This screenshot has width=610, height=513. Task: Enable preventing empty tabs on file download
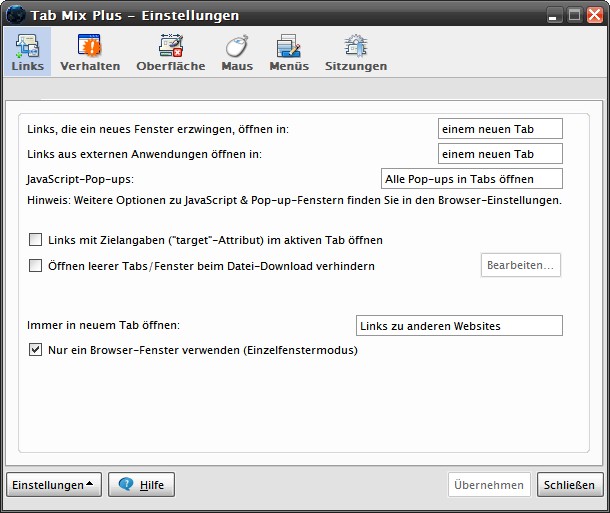[x=35, y=266]
